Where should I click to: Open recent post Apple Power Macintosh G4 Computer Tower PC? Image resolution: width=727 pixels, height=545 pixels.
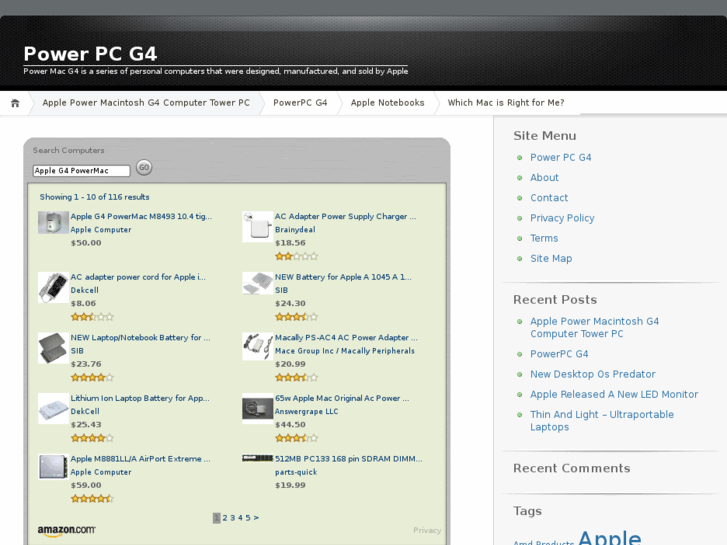pyautogui.click(x=594, y=327)
